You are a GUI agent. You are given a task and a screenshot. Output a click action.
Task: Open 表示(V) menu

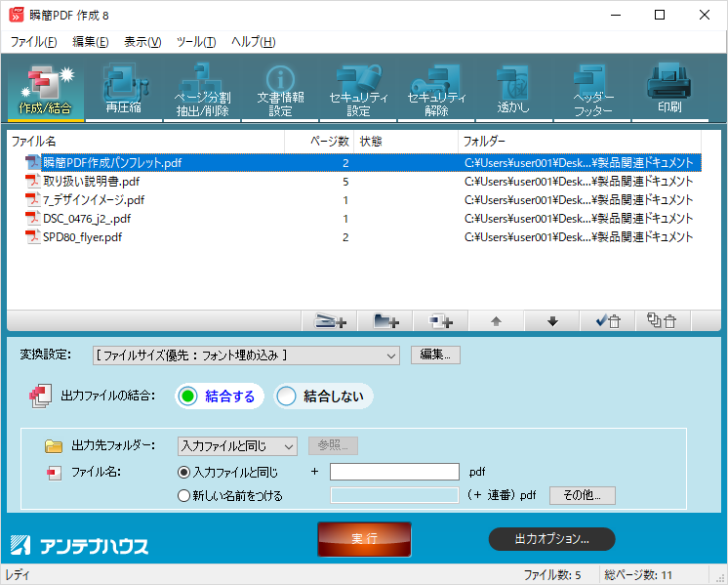[142, 42]
